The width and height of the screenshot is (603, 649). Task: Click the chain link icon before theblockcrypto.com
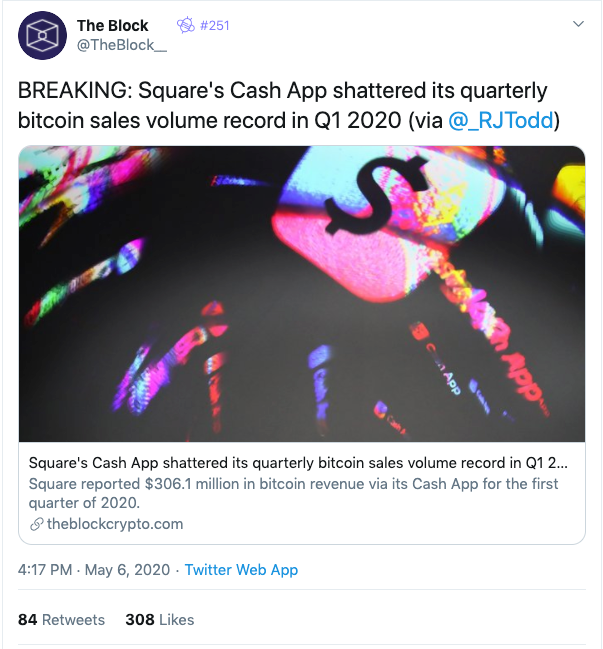37,524
